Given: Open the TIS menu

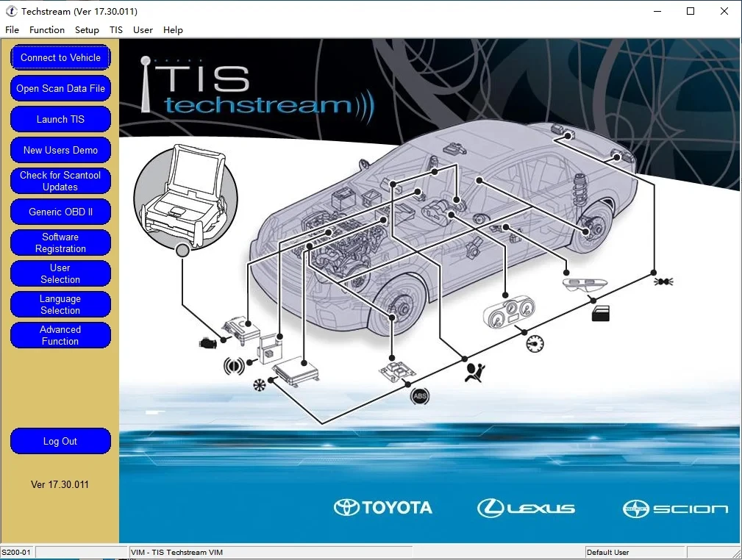Looking at the screenshot, I should tap(116, 30).
